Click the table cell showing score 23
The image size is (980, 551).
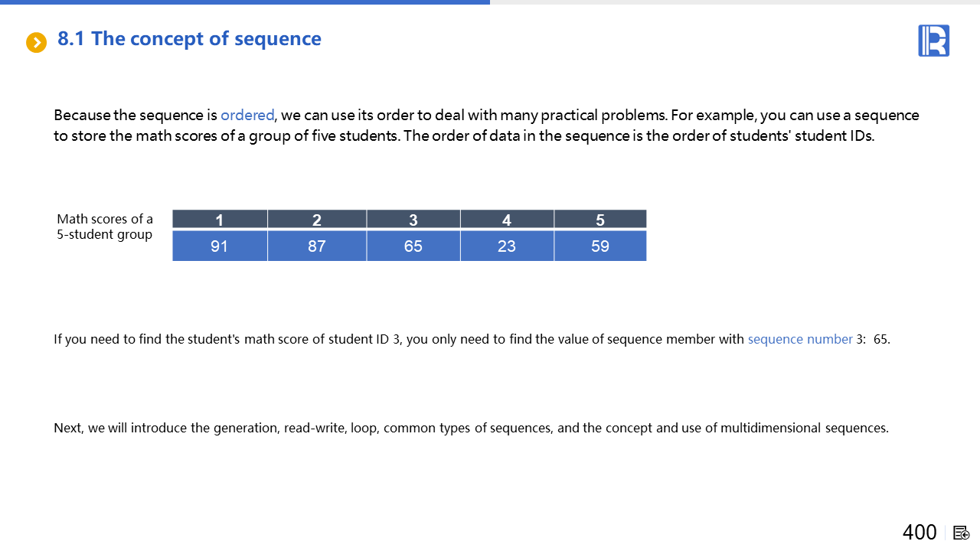click(x=507, y=246)
